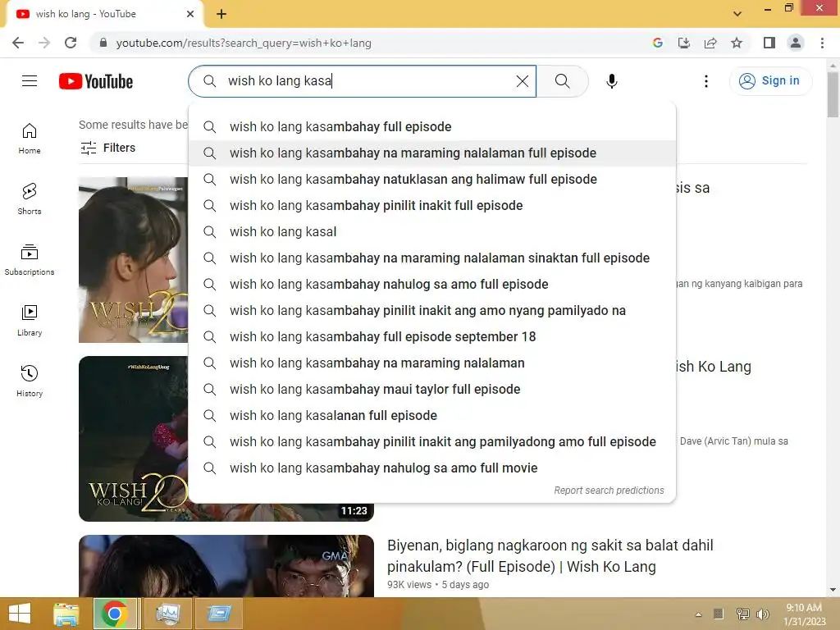Open Subscriptions in the sidebar

click(30, 259)
